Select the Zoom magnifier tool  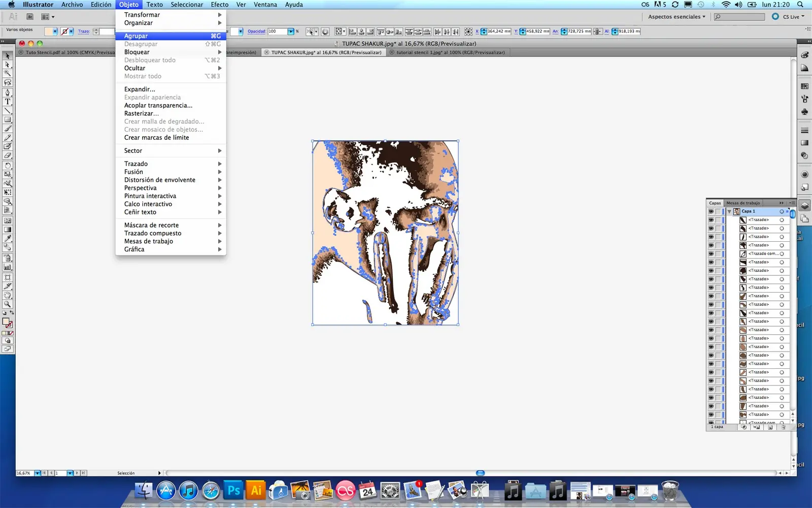[x=8, y=304]
